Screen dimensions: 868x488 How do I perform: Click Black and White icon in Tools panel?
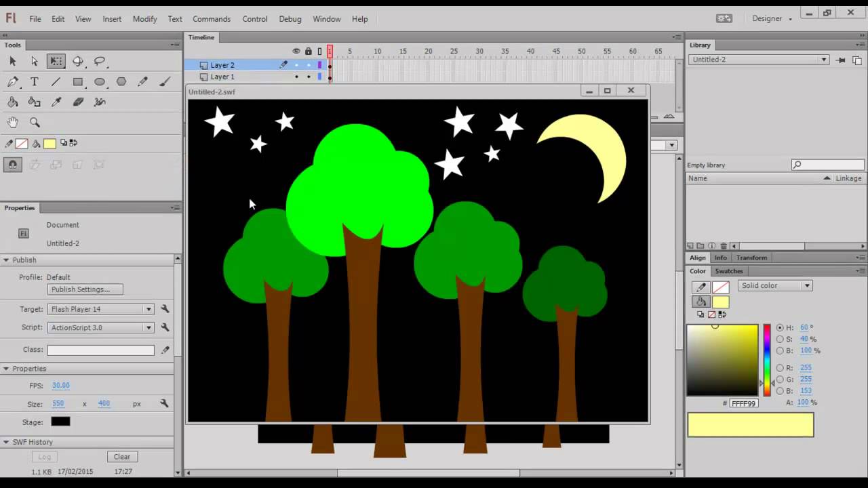(64, 143)
